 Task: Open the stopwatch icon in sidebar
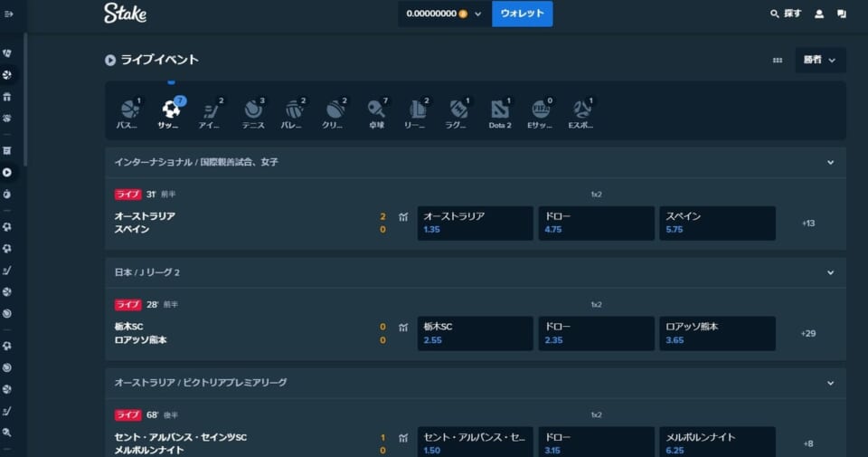7,195
